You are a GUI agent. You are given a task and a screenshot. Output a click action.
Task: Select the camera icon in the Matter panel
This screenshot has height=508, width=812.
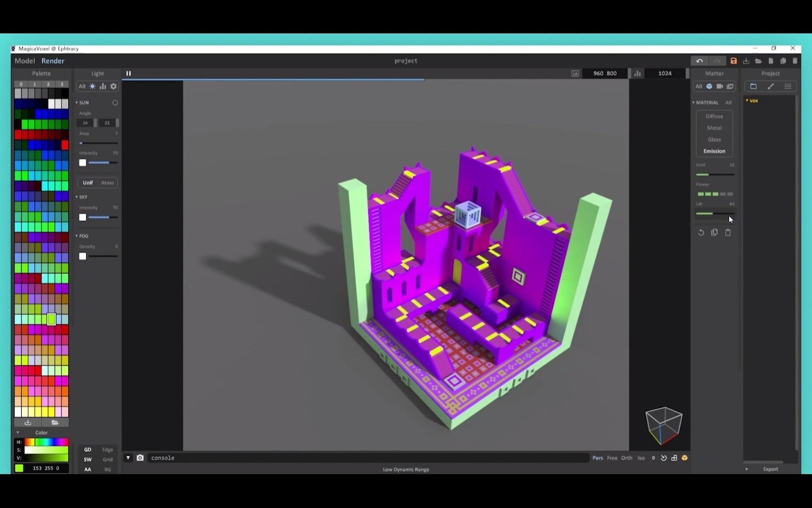tap(720, 86)
